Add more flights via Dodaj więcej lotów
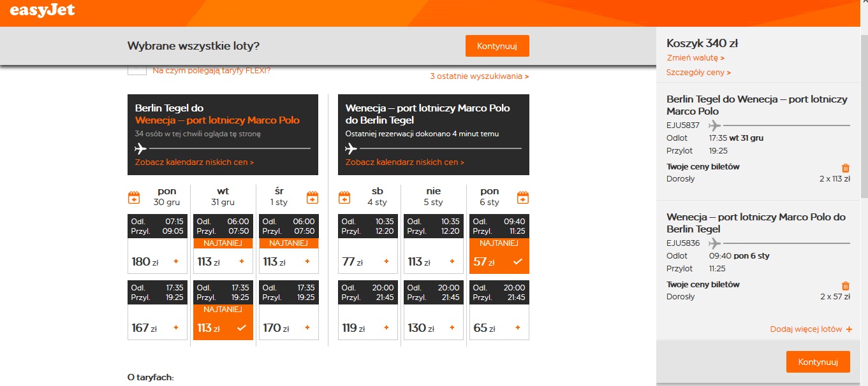 tap(811, 329)
